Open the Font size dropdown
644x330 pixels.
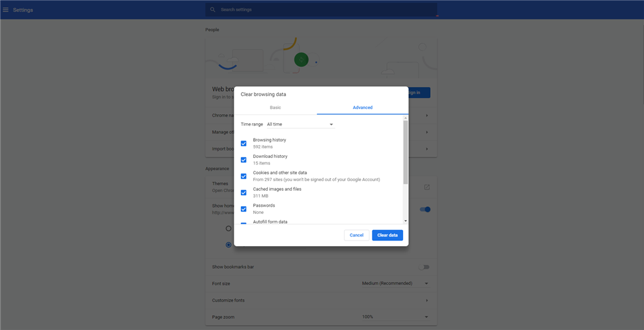click(x=395, y=284)
